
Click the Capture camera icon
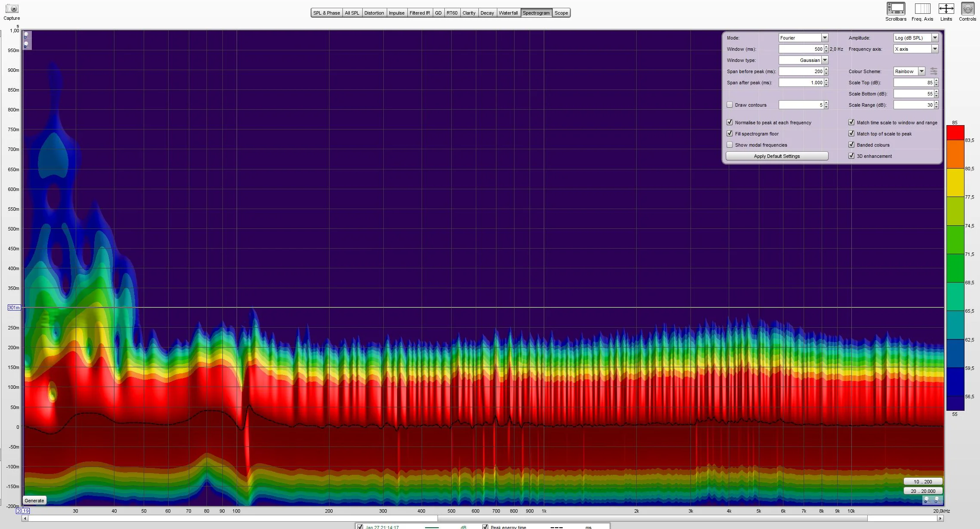click(12, 8)
